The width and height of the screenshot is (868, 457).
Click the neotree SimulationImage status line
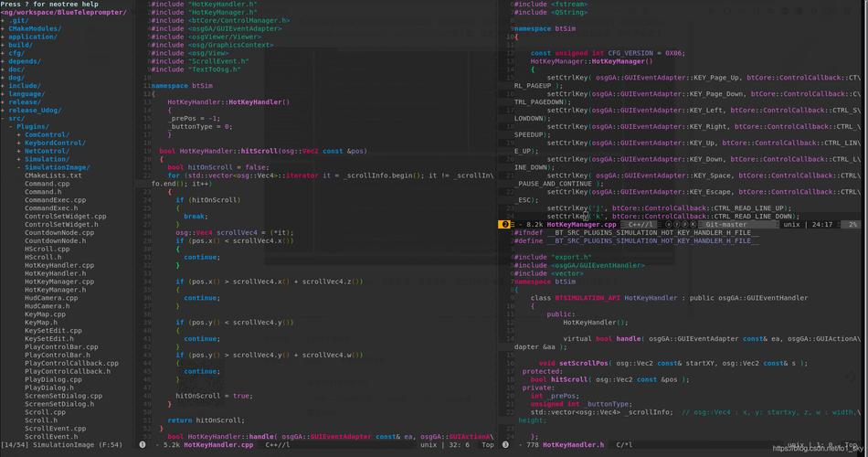[x=61, y=444]
